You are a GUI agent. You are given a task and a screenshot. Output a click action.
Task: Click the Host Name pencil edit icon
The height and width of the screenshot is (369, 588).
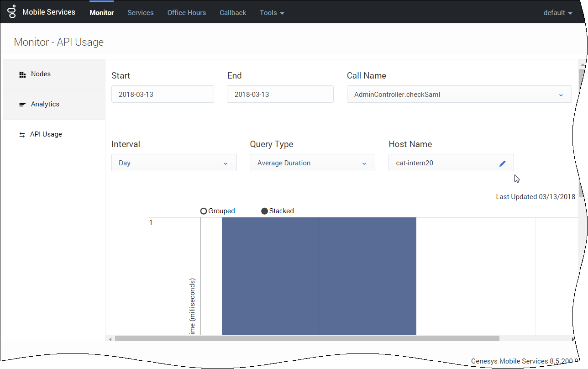coord(502,163)
